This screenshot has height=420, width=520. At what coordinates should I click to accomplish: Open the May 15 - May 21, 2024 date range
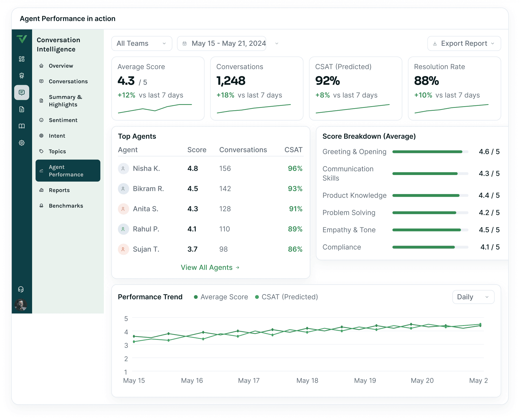pyautogui.click(x=222, y=43)
